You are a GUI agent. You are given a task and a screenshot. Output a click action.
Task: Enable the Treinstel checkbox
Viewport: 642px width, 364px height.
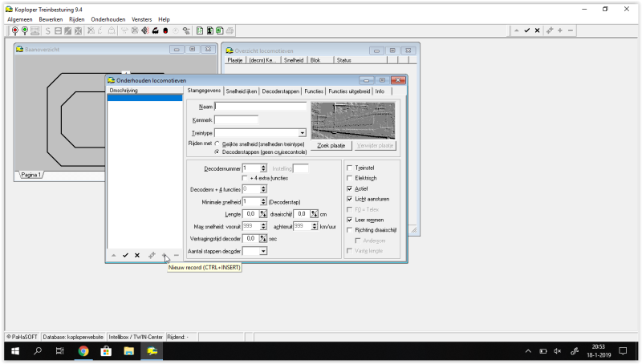(x=349, y=168)
